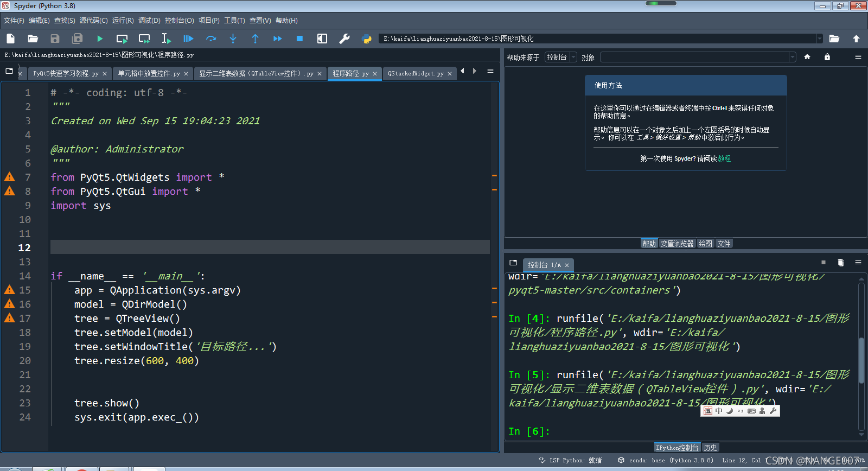Click the warning icon on line 7
This screenshot has height=471, width=868.
(x=10, y=177)
